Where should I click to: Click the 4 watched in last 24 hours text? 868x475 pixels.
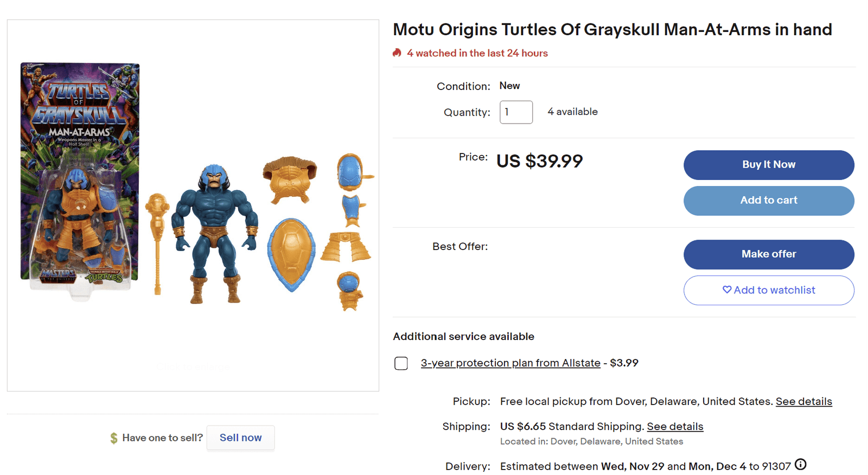tap(477, 53)
